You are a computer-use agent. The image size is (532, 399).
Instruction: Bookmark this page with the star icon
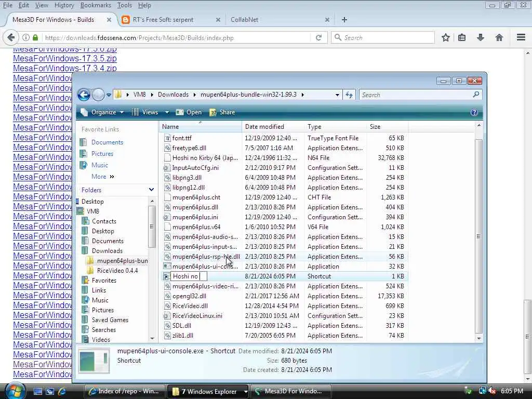pyautogui.click(x=445, y=37)
